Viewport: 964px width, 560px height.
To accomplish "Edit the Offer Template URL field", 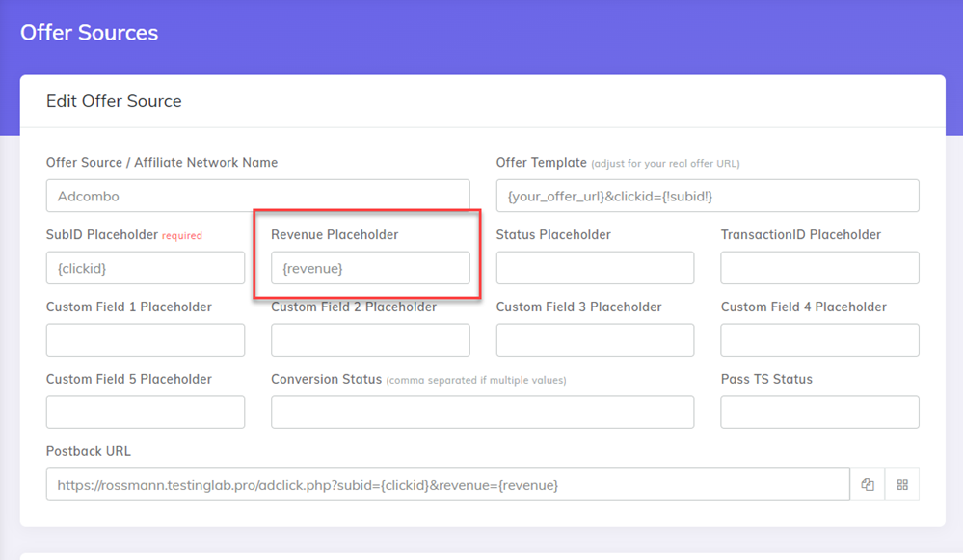I will (707, 196).
